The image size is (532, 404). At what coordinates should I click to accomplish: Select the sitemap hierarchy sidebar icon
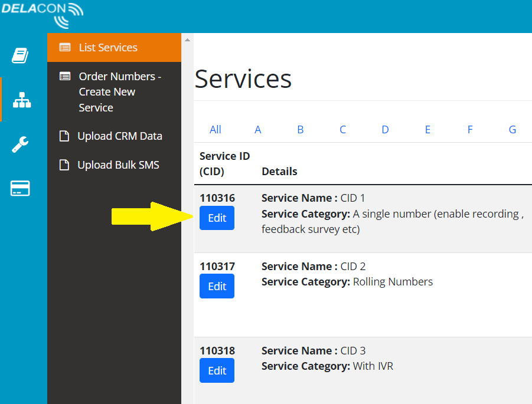(x=22, y=100)
